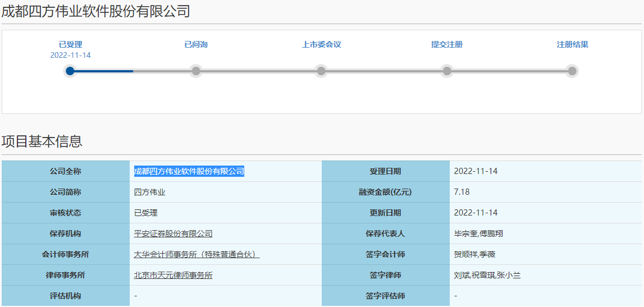Click the 更新日期 label
The width and height of the screenshot is (644, 307).
coord(385,213)
